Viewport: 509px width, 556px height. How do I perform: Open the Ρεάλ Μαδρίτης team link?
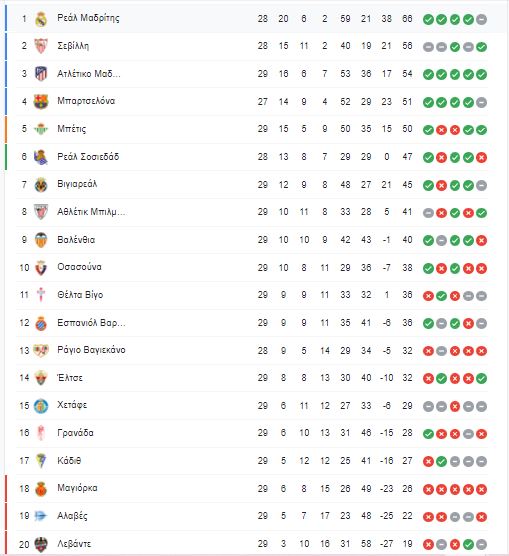88,18
